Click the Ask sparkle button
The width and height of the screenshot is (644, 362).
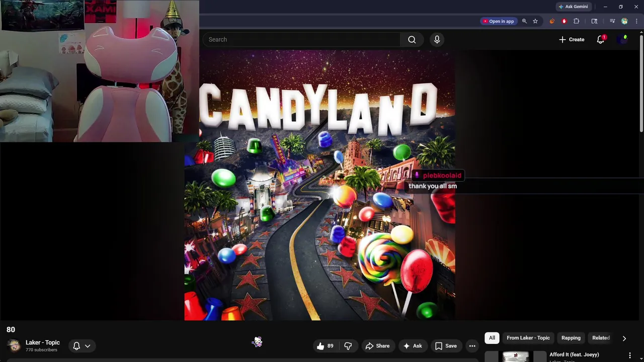coord(413,346)
